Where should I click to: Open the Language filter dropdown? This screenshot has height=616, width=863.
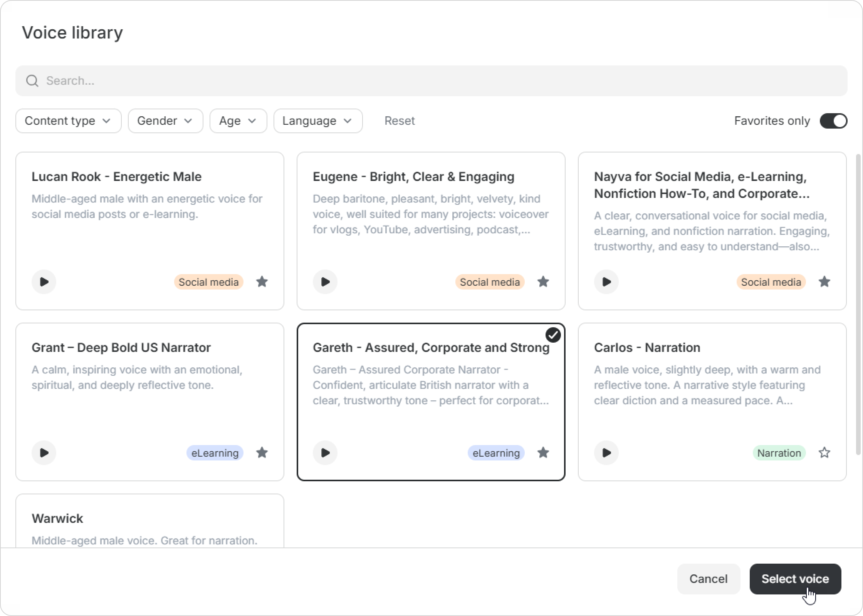318,121
